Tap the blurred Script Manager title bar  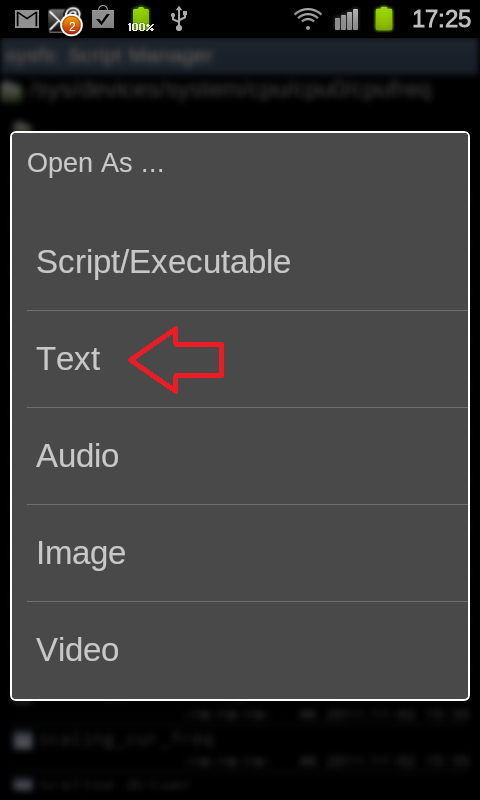pyautogui.click(x=240, y=55)
